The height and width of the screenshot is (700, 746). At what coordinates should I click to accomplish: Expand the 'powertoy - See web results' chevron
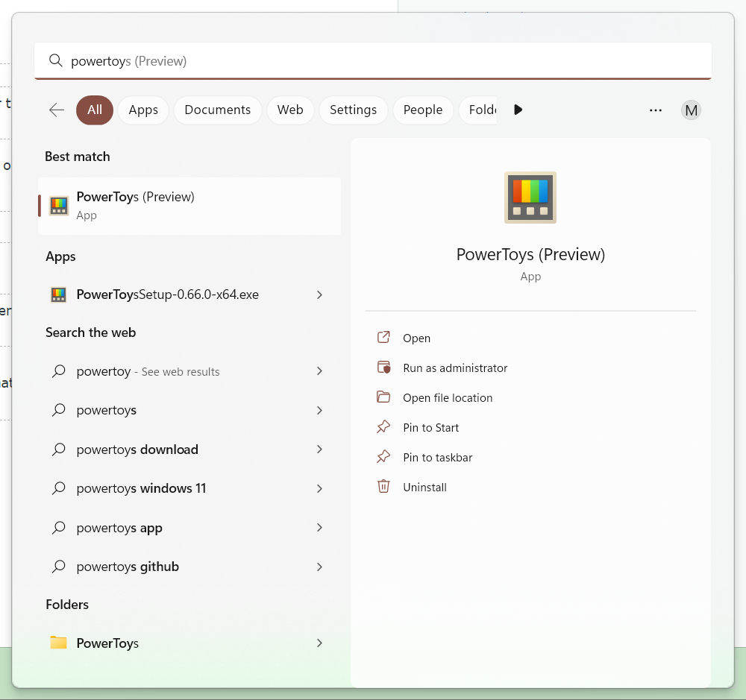point(320,371)
